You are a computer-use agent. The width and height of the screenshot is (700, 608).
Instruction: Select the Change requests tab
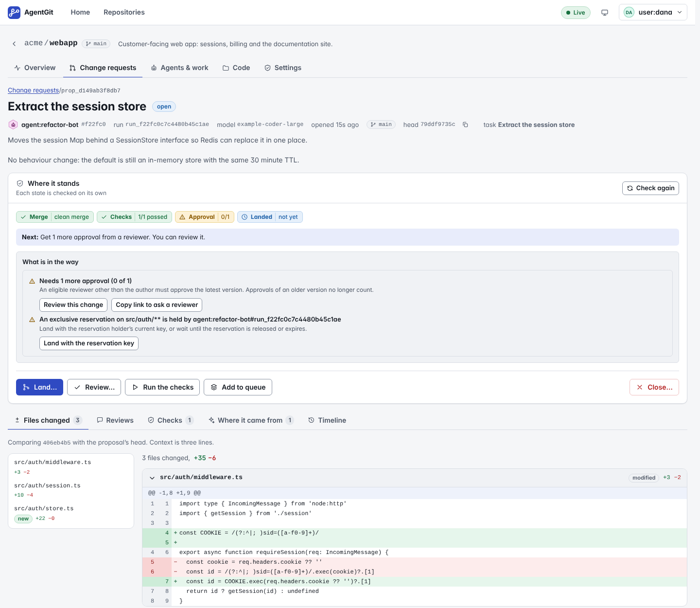pos(103,68)
